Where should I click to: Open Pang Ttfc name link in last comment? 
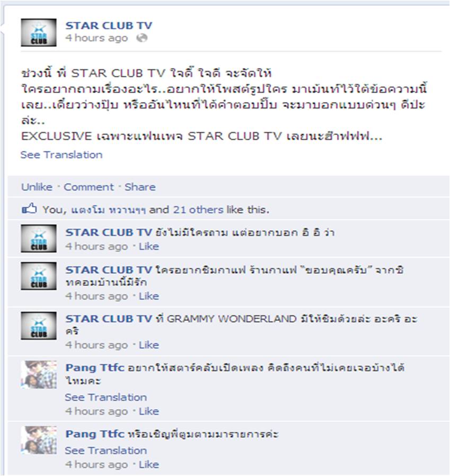(x=95, y=434)
